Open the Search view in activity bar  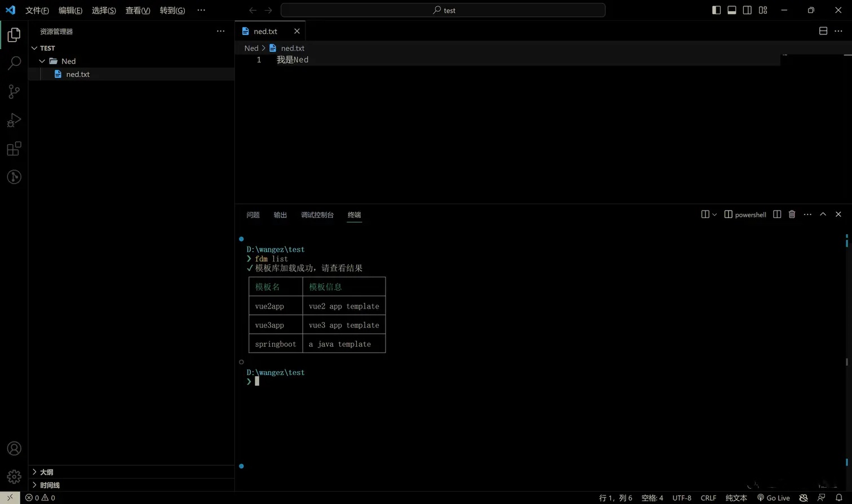pos(14,63)
